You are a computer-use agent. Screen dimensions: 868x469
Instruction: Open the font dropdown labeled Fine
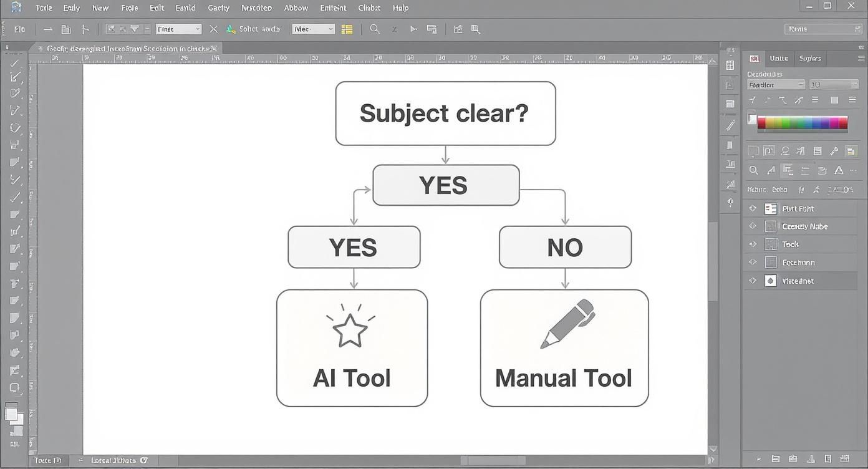tap(178, 29)
